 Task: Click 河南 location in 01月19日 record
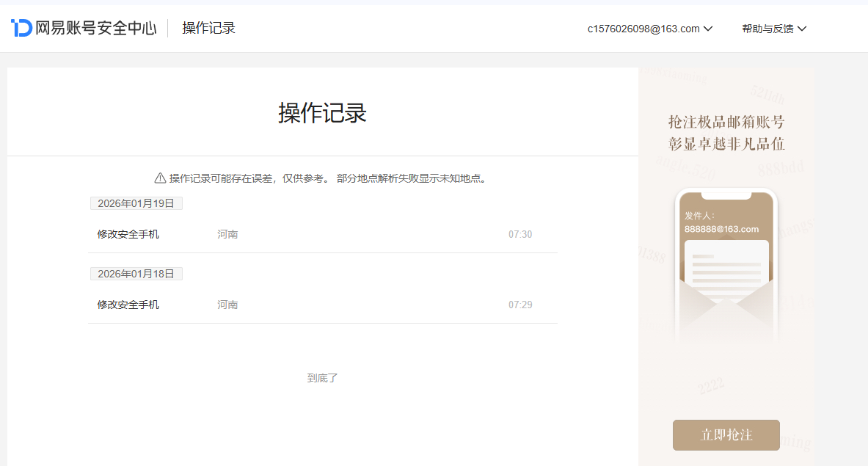click(x=227, y=235)
